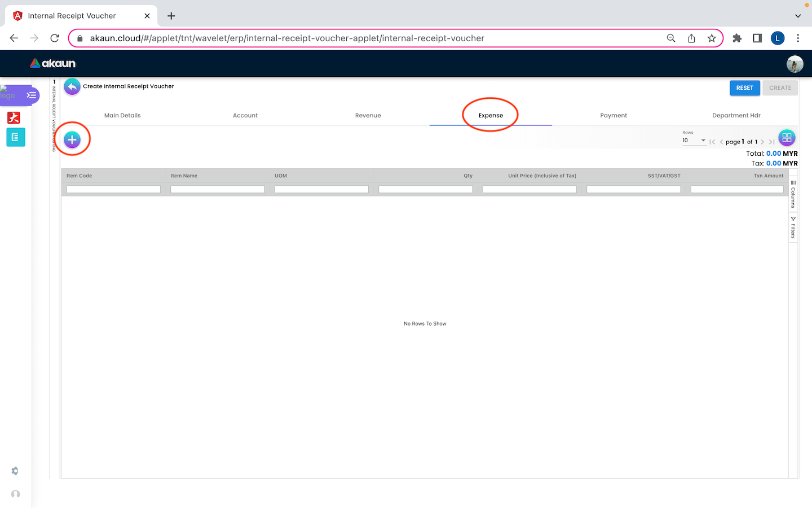The height and width of the screenshot is (508, 812).
Task: Select the Expense tab
Action: point(491,115)
